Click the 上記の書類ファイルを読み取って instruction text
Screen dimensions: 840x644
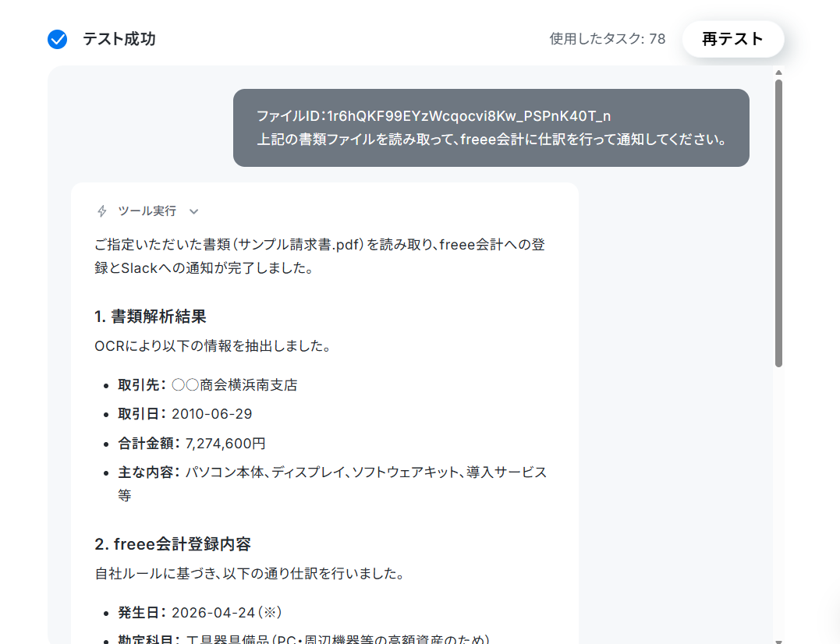pyautogui.click(x=491, y=140)
